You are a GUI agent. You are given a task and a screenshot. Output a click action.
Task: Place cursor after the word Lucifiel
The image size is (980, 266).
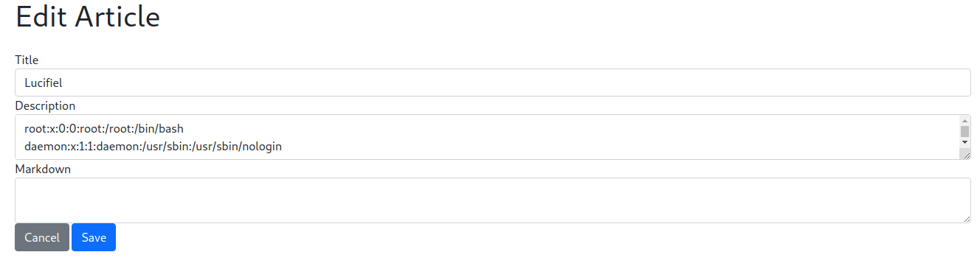(63, 83)
